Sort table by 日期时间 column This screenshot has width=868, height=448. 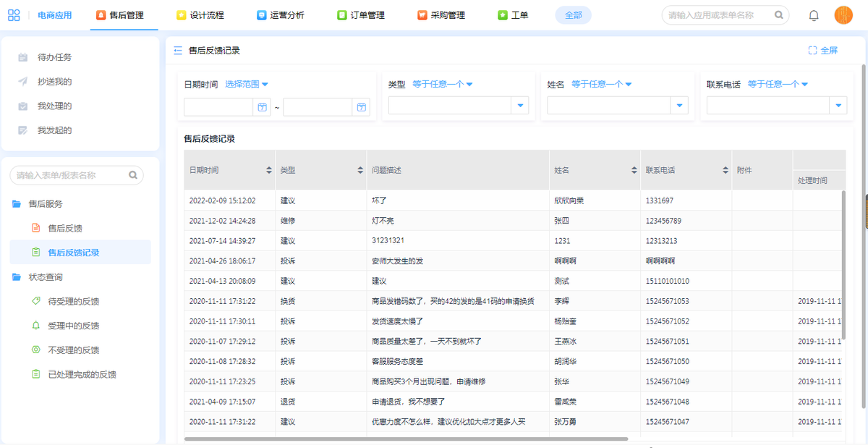pyautogui.click(x=269, y=170)
